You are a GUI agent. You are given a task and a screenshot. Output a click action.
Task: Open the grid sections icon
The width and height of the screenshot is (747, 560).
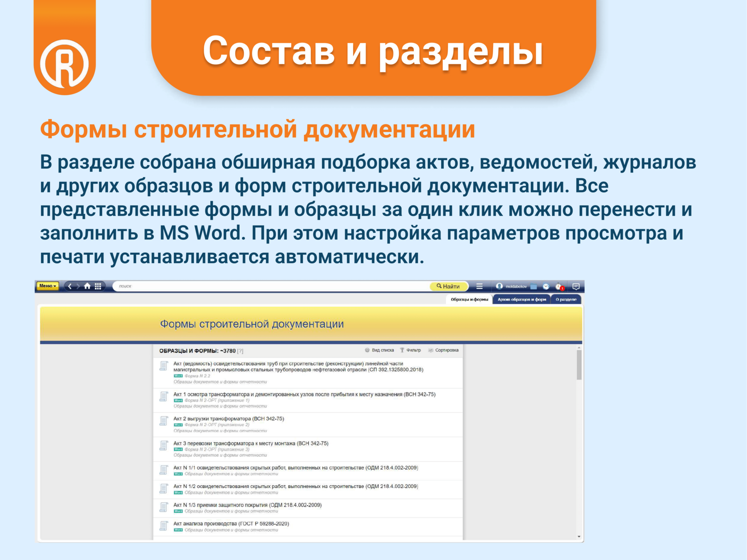(x=98, y=286)
